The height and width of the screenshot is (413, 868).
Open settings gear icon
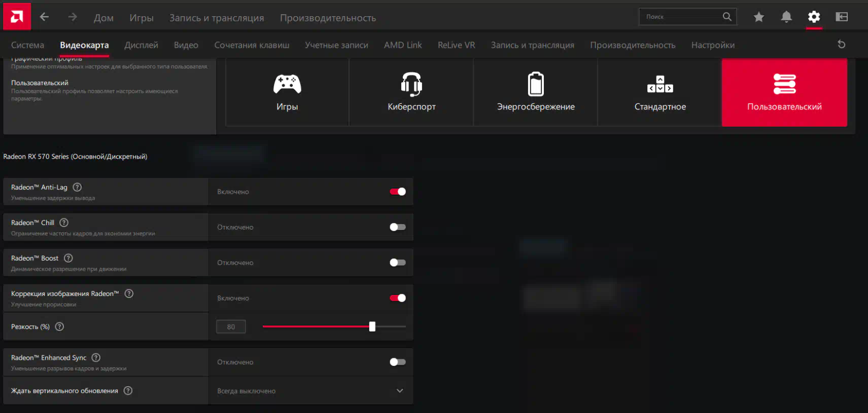click(814, 17)
